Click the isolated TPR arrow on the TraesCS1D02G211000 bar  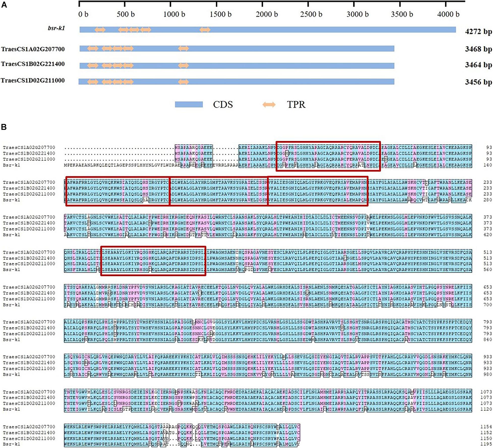(x=183, y=82)
